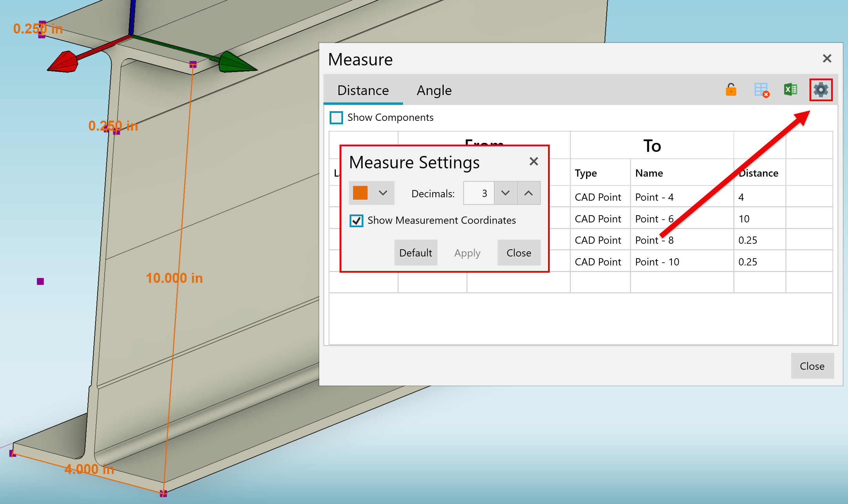This screenshot has width=848, height=504.
Task: Switch to the Angle tab
Action: [434, 90]
